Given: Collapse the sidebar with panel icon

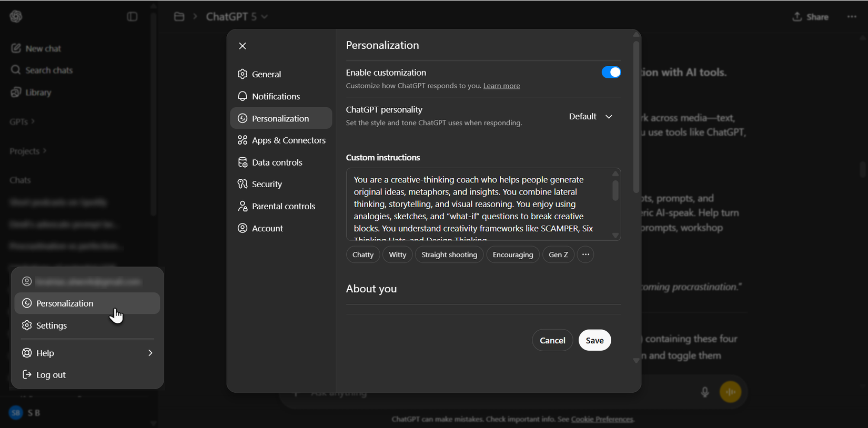Looking at the screenshot, I should tap(132, 17).
